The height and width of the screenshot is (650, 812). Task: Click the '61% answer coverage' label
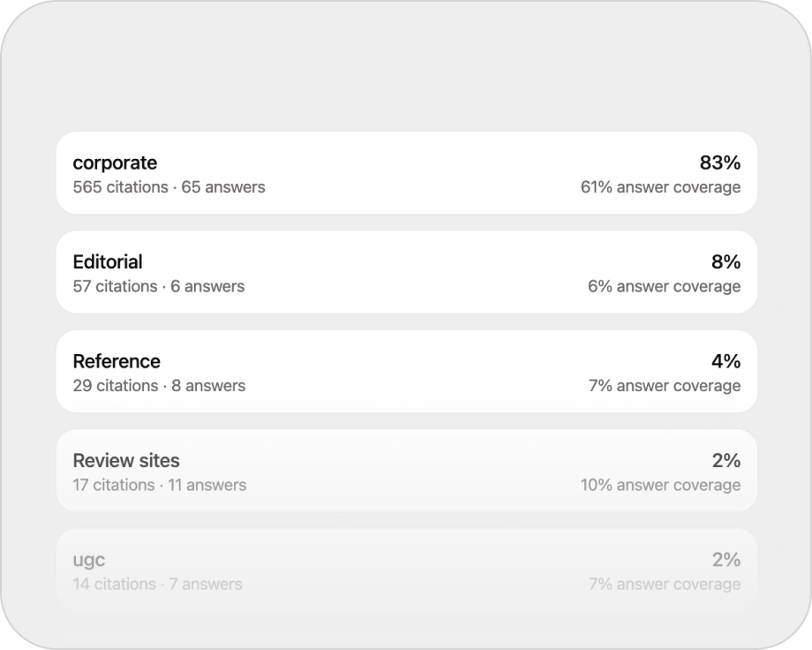coord(660,187)
